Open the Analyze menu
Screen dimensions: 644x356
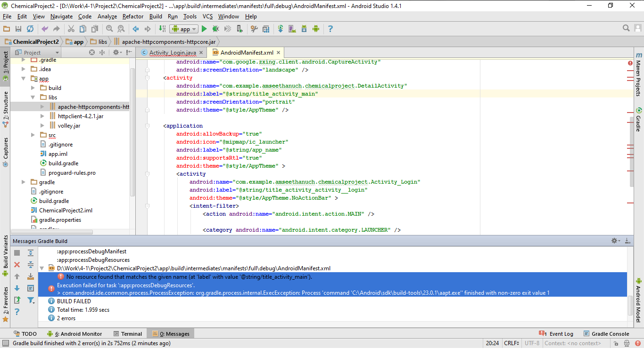107,16
